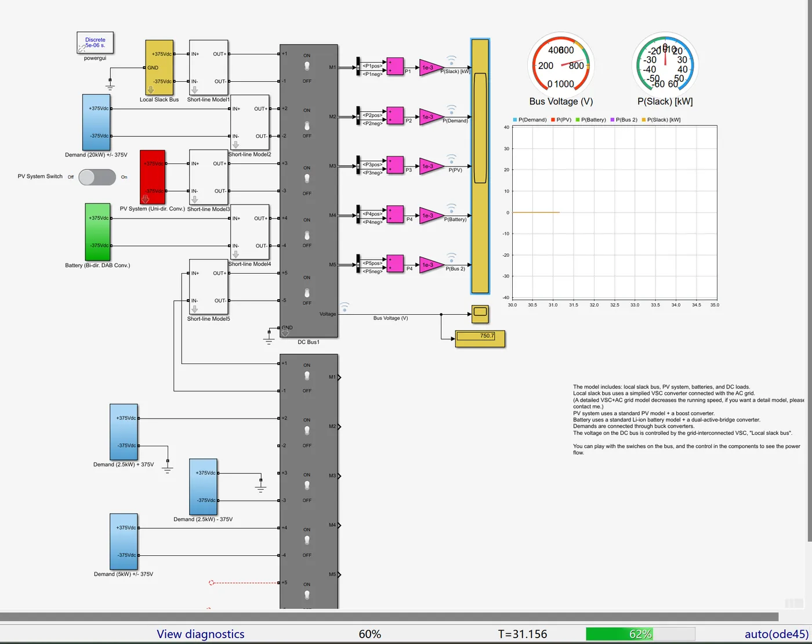Click the horizontal canvas scrollbar
Image resolution: width=812 pixels, height=644 pixels.
tap(389, 617)
